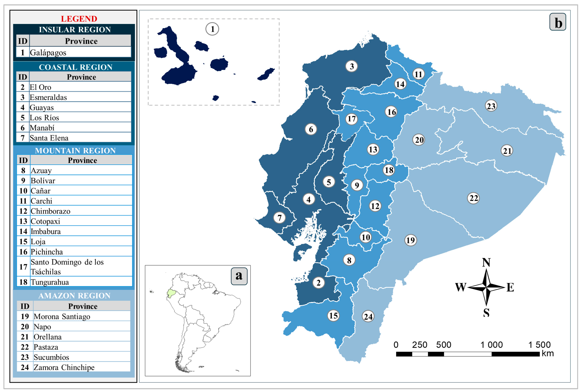Viewport: 583px width, 392px height.
Task: Click the panel label letter a
Action: pos(239,276)
